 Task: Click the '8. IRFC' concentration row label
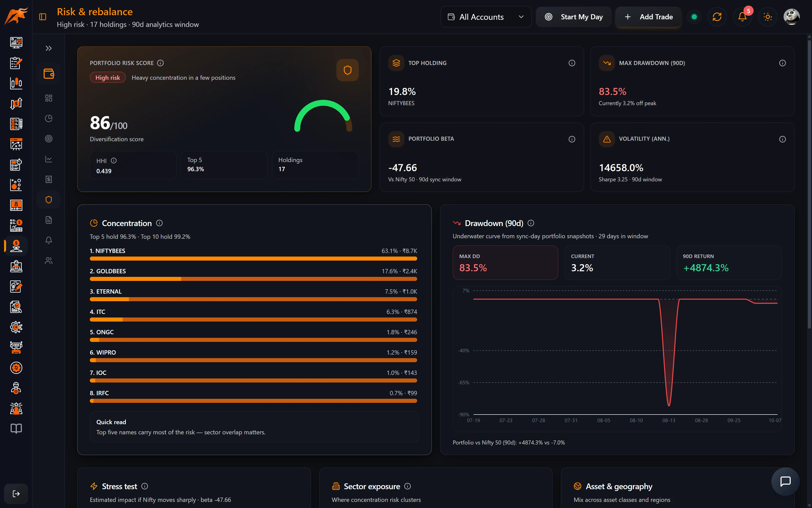coord(99,393)
